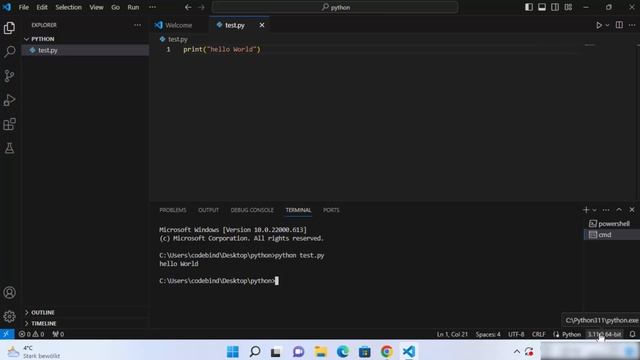Open the View menu

pos(96,7)
